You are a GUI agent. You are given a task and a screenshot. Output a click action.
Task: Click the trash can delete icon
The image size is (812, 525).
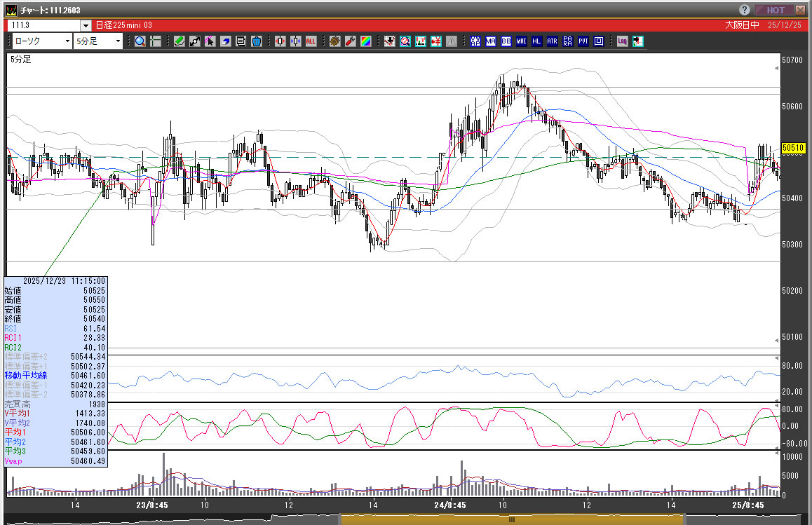[256, 41]
